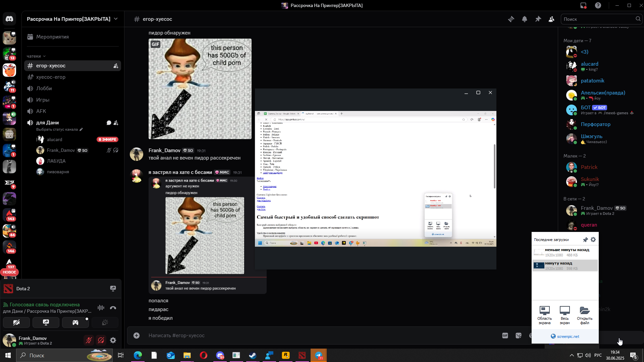The height and width of the screenshot is (362, 644).
Task: Open patatomik in member list
Action: pos(601,81)
